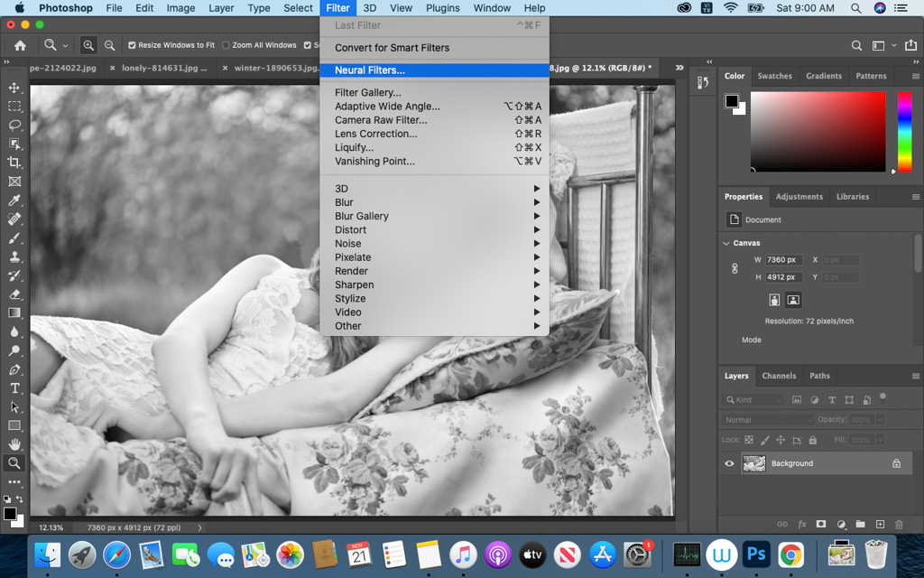Select the Zoom tool in toolbar
This screenshot has width=924, height=578.
(x=14, y=463)
